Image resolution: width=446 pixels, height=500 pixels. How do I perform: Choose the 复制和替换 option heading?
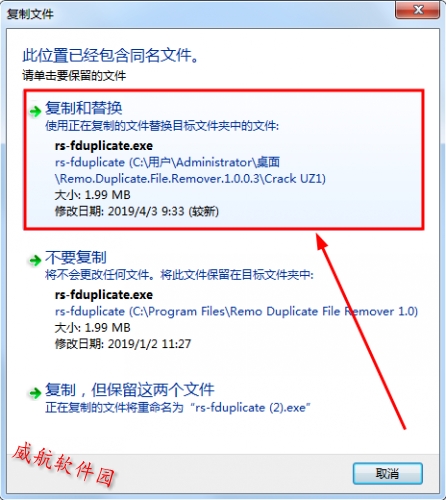(83, 108)
